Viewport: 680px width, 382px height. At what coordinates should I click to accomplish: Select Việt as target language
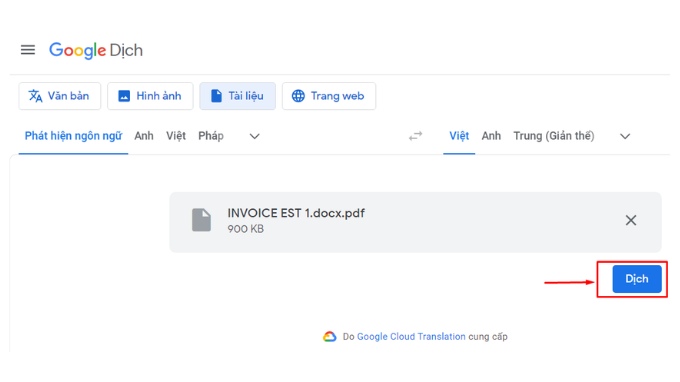click(459, 136)
